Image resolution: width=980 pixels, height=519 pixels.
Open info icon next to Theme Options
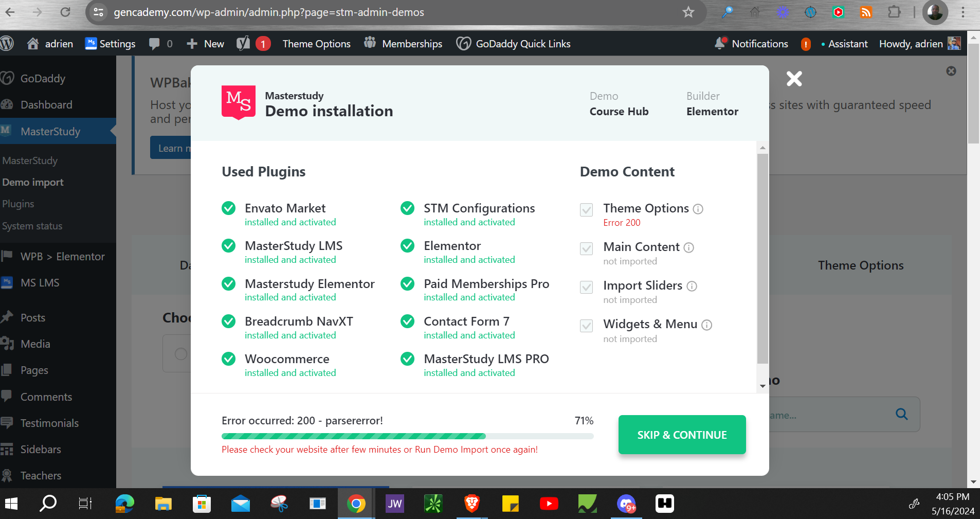pyautogui.click(x=698, y=209)
